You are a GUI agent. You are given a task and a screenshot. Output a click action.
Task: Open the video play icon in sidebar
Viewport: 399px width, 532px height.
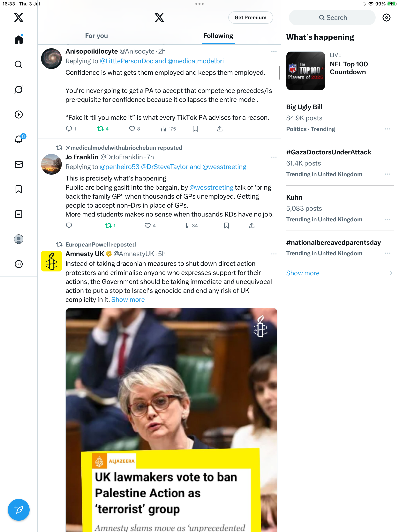pyautogui.click(x=19, y=115)
